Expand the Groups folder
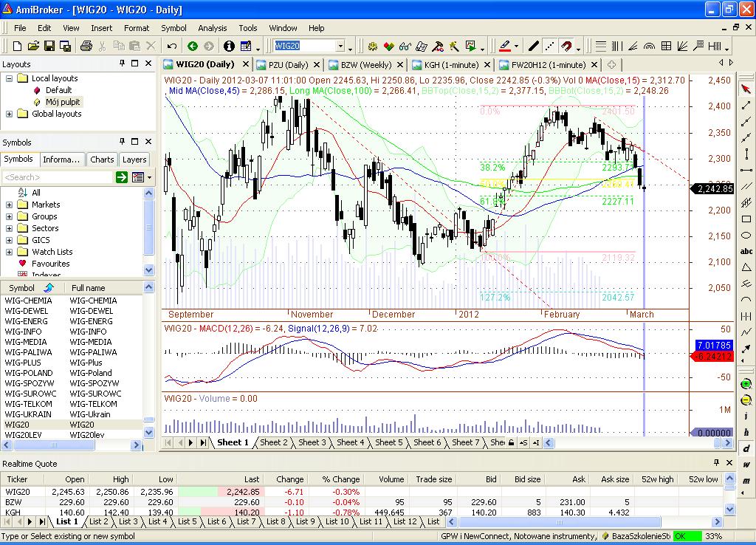This screenshot has height=545, width=756. [9, 216]
